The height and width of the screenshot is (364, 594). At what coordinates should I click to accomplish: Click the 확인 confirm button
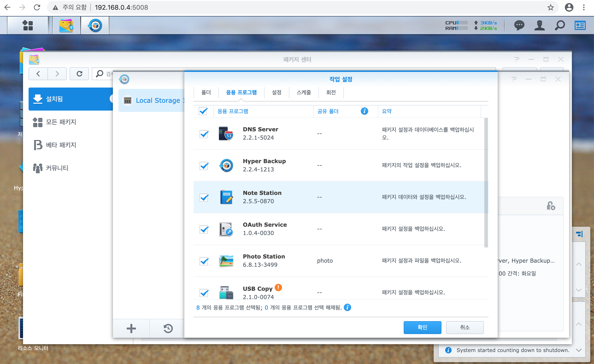tap(422, 327)
